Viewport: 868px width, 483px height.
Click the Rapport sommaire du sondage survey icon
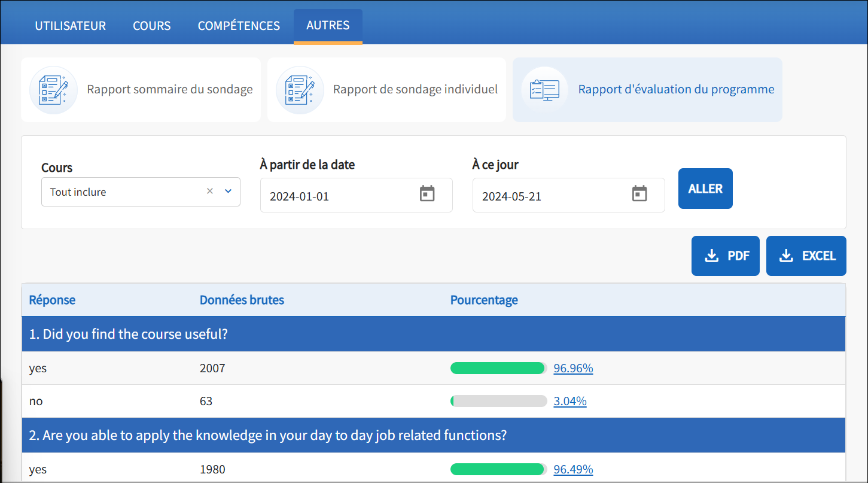click(53, 89)
